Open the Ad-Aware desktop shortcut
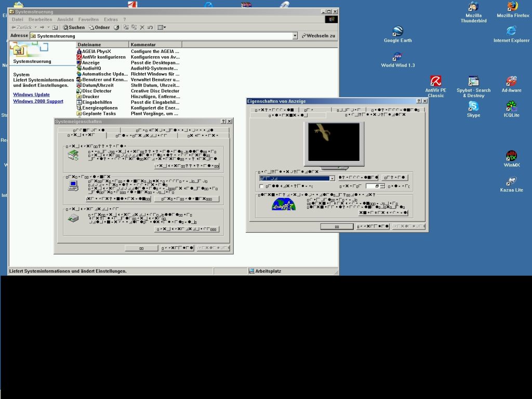The width and height of the screenshot is (532, 399). click(511, 84)
